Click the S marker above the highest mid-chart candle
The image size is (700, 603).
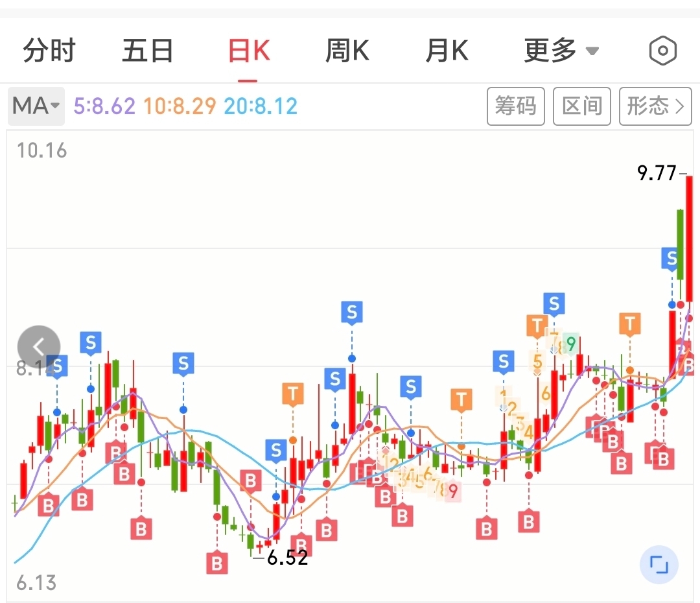352,312
